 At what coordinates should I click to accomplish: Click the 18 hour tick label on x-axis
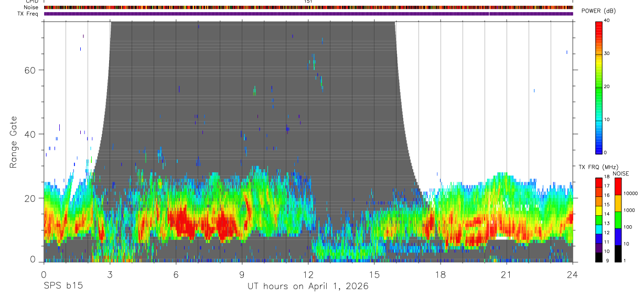[x=441, y=274]
